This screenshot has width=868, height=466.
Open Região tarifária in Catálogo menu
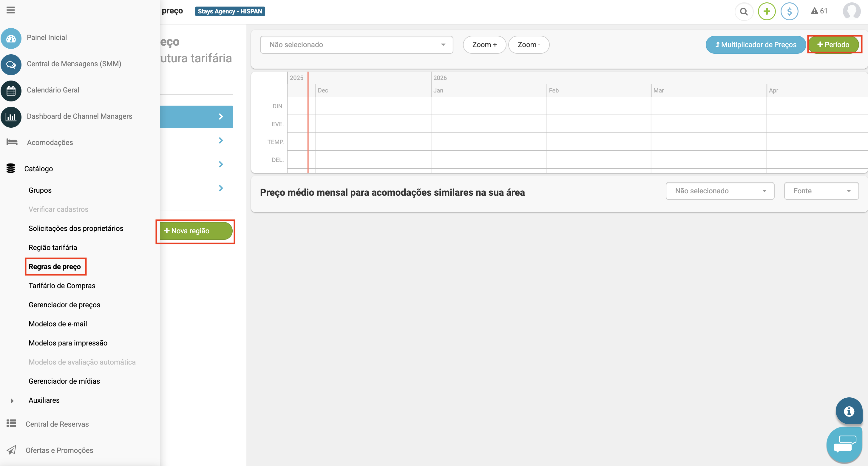coord(53,247)
